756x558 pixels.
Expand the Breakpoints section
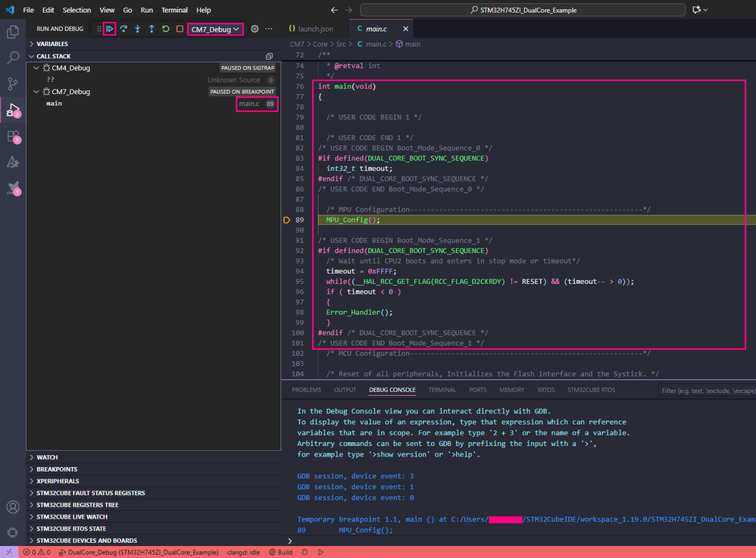point(56,469)
